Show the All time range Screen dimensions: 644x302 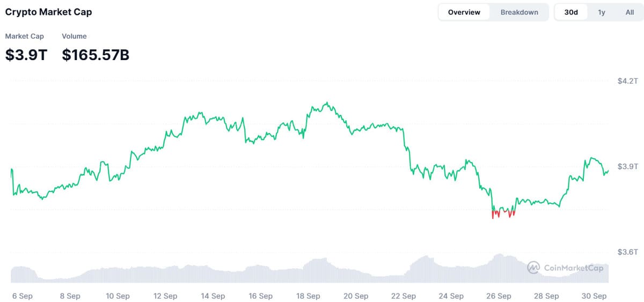(630, 12)
